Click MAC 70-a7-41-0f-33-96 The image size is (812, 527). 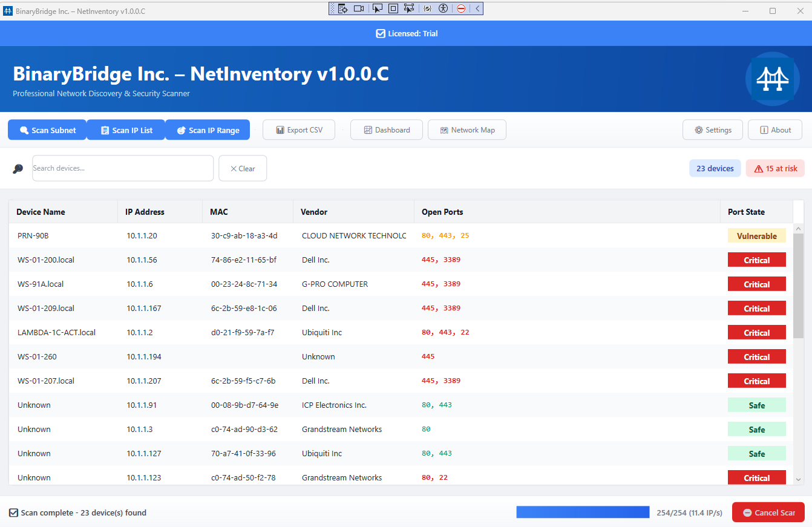pos(243,454)
